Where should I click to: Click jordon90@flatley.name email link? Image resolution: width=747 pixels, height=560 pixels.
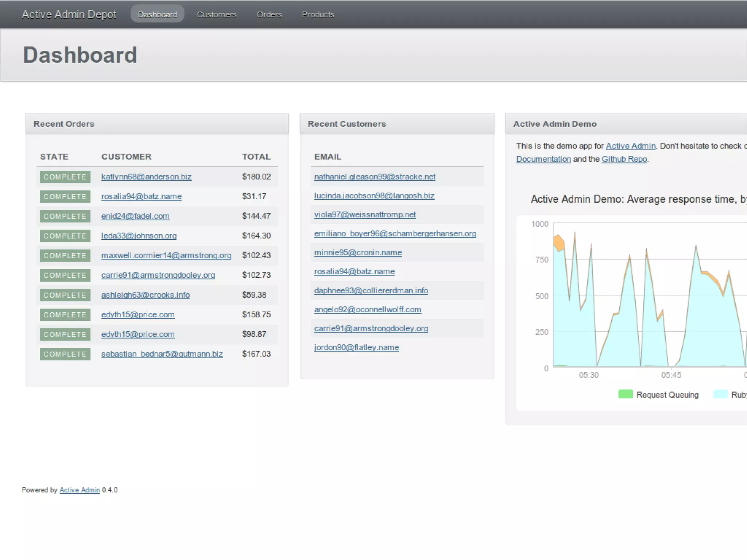pyautogui.click(x=356, y=348)
